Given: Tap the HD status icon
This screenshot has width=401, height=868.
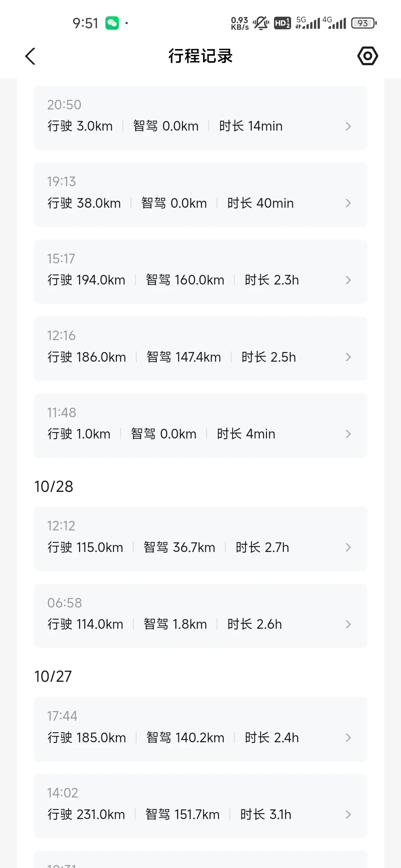Looking at the screenshot, I should [x=282, y=23].
